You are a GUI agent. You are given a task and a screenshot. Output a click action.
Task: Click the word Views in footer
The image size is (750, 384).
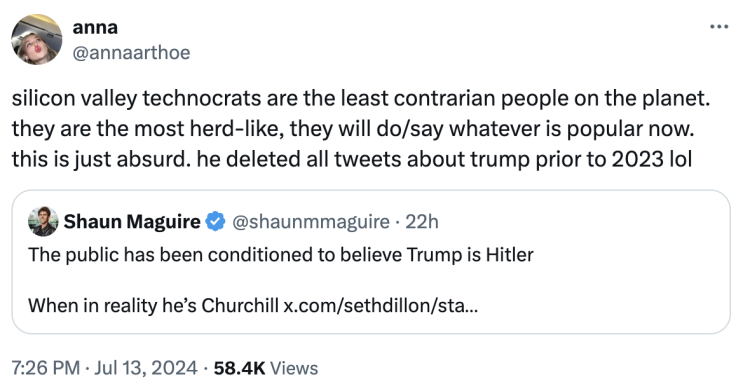coord(294,368)
